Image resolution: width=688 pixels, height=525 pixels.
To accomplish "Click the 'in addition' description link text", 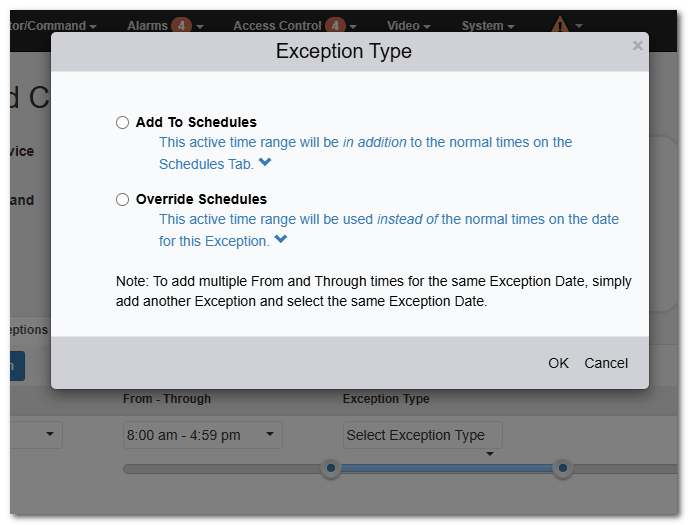I will (374, 142).
